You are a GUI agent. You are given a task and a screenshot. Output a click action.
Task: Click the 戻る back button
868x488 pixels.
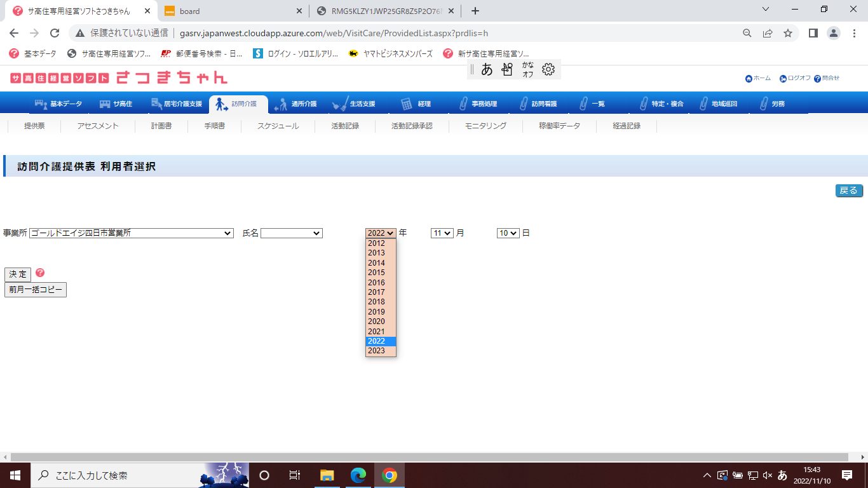click(x=848, y=191)
